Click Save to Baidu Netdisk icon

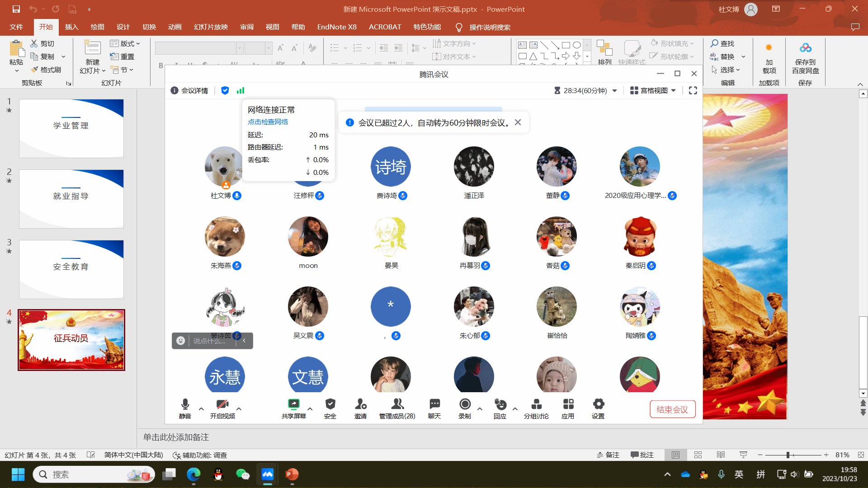(x=805, y=48)
